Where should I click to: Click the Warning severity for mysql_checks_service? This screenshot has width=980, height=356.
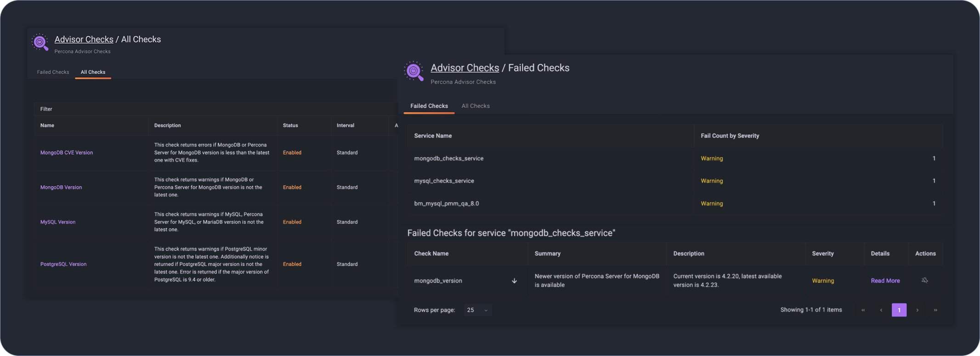pyautogui.click(x=711, y=181)
